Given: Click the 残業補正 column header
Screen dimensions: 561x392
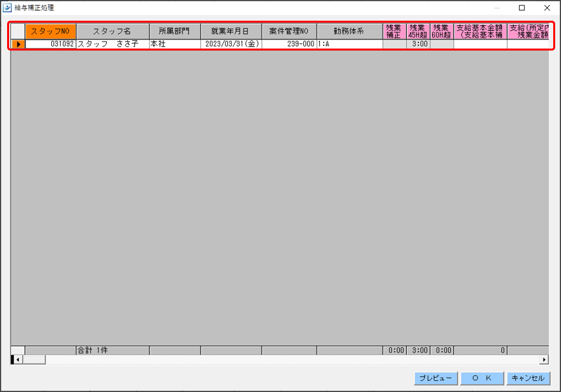Looking at the screenshot, I should 395,32.
